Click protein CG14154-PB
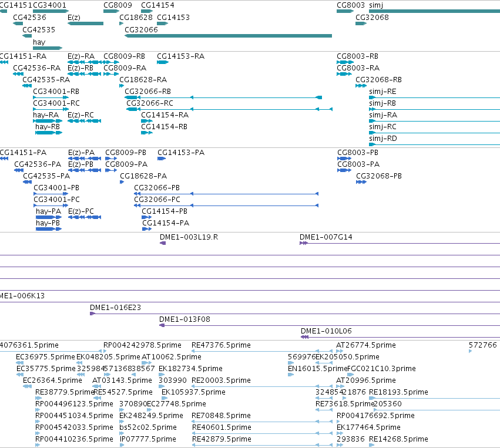The height and width of the screenshot is (448, 500). [x=165, y=211]
